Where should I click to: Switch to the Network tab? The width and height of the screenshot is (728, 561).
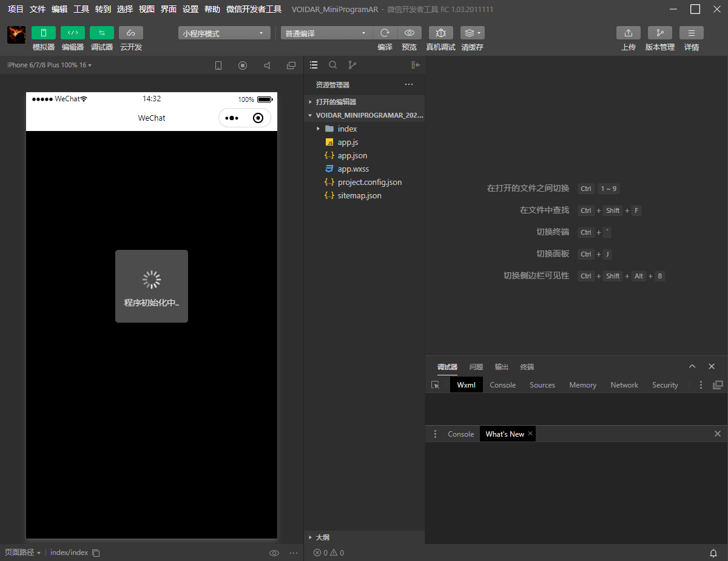tap(624, 385)
